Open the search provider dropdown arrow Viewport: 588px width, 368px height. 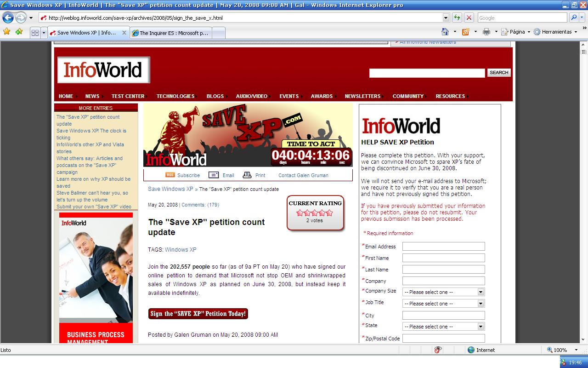point(582,18)
